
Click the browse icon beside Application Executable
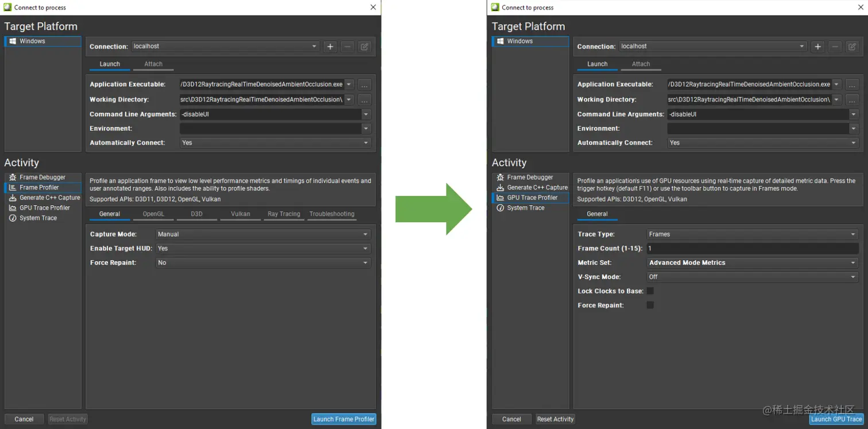[x=365, y=83]
